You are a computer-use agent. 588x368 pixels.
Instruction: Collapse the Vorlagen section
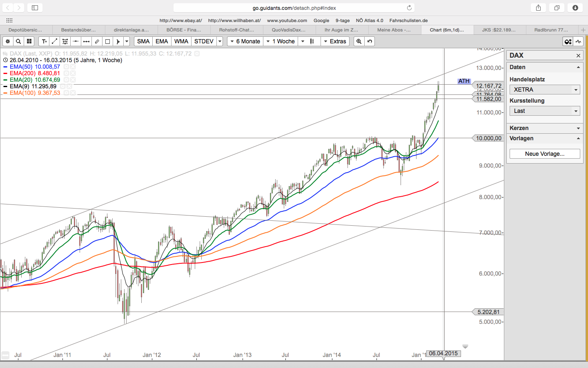click(545, 138)
